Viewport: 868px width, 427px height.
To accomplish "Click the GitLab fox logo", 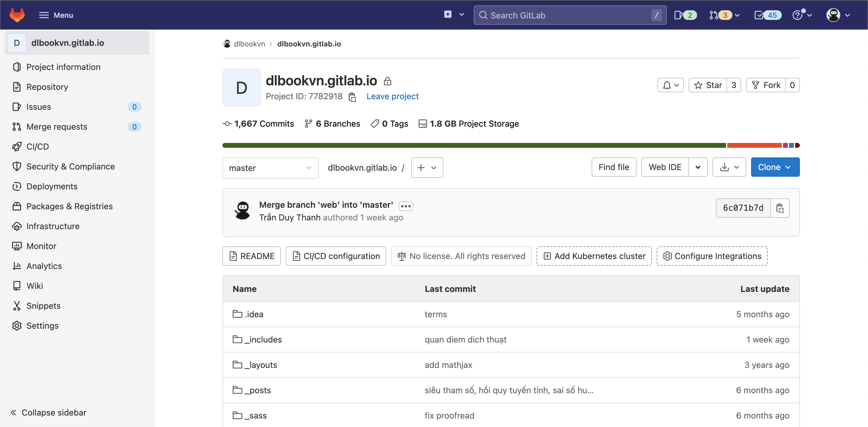I will pos(17,15).
